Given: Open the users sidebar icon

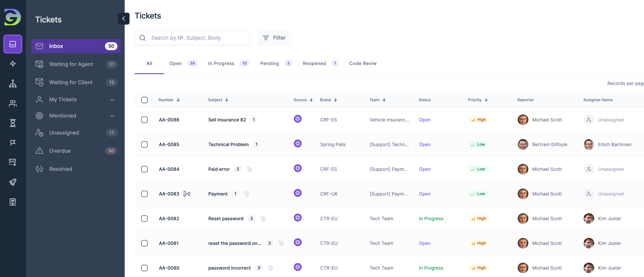Looking at the screenshot, I should coord(13,103).
